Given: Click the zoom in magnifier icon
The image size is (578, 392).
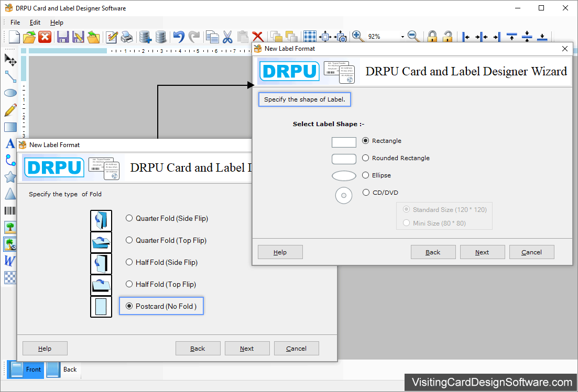Looking at the screenshot, I should 357,37.
